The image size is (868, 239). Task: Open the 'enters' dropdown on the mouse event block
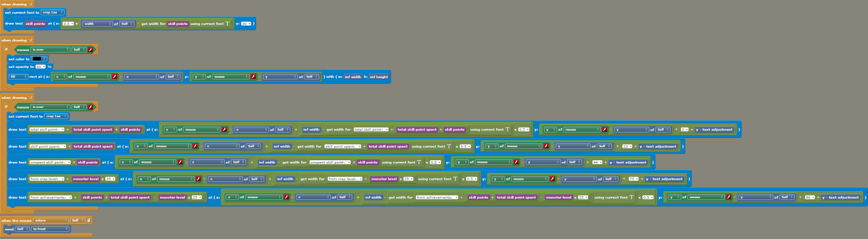pos(52,221)
